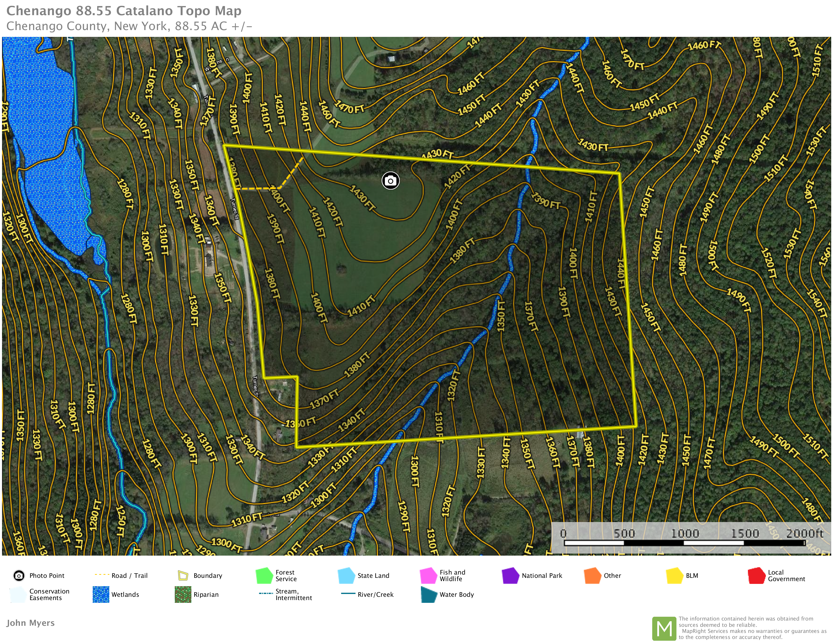Screen dimensions: 833x644
Task: Click the map distance scale bar
Action: pos(684,542)
